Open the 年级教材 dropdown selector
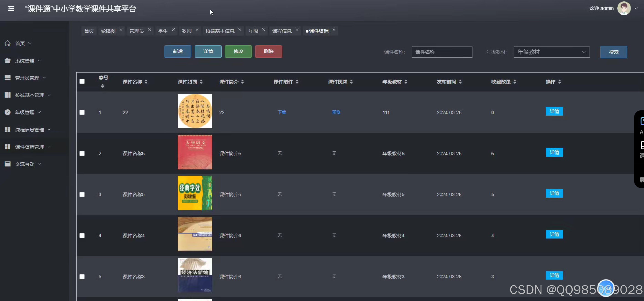This screenshot has height=301, width=644. point(552,52)
